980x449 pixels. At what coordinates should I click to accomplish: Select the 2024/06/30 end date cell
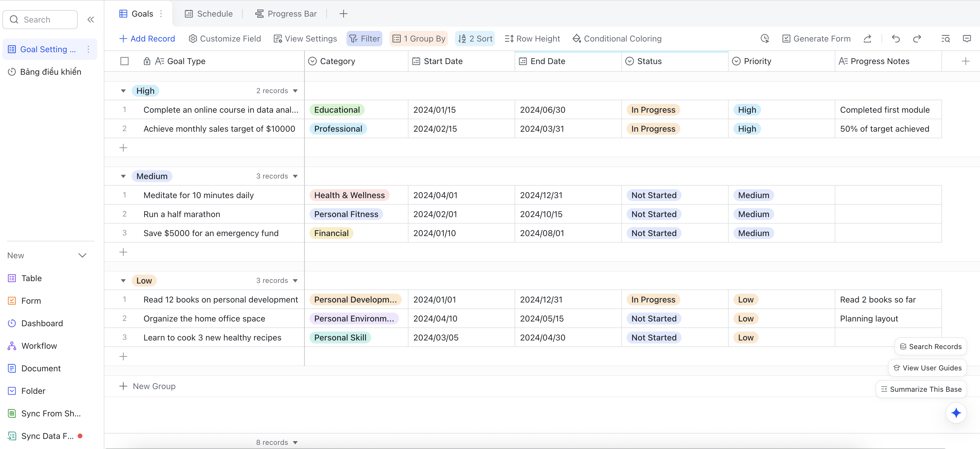coord(568,110)
